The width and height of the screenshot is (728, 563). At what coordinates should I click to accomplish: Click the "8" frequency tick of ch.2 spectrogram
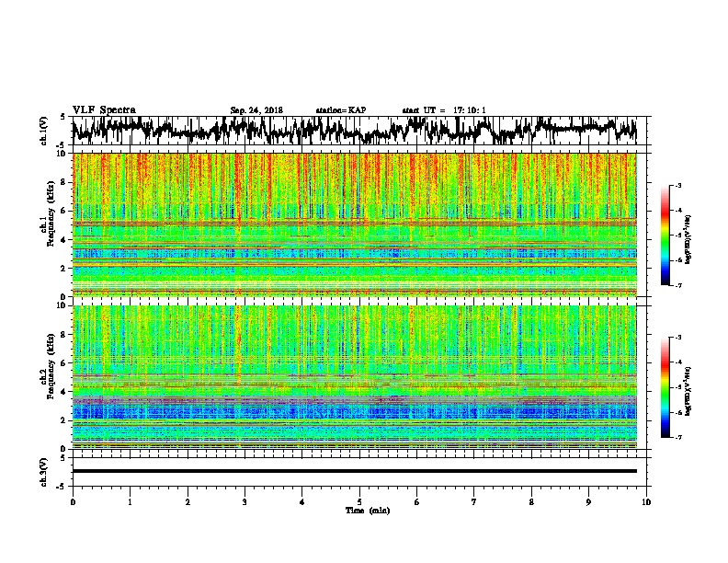pyautogui.click(x=63, y=335)
